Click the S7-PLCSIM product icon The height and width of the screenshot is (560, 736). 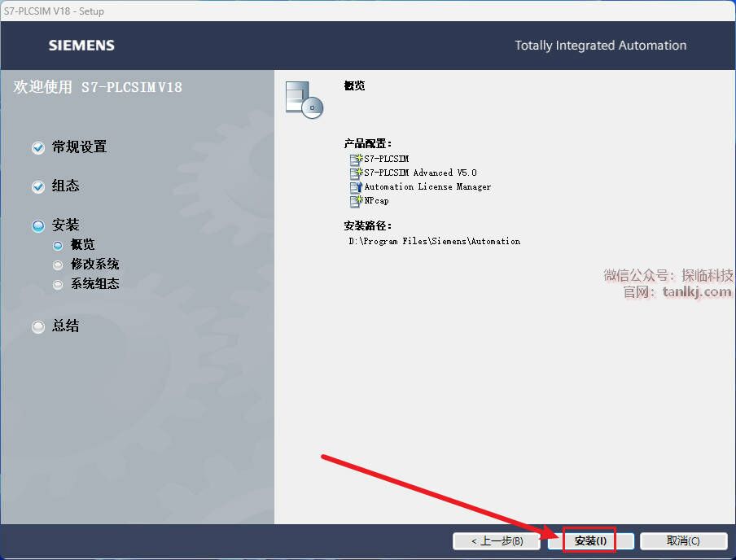(x=357, y=160)
